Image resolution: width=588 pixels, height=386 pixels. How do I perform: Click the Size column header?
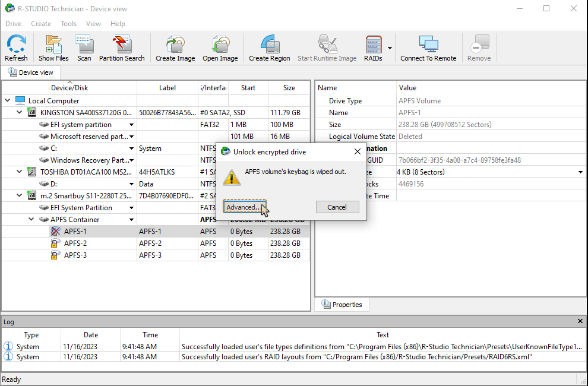pos(289,88)
